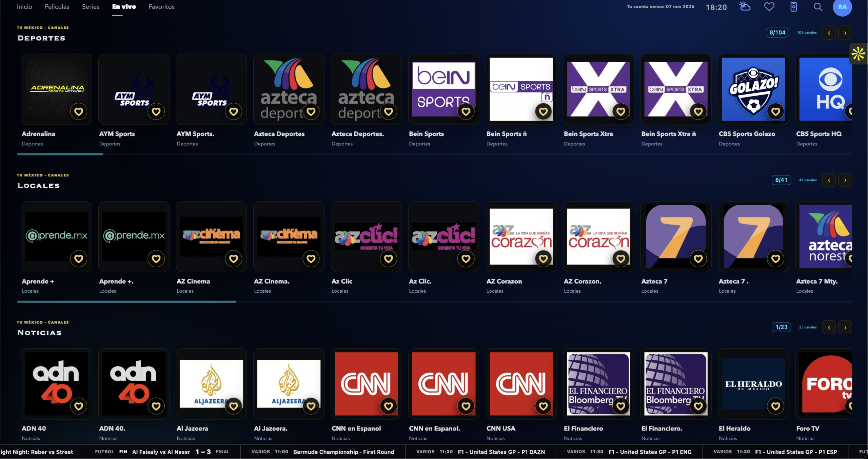868x459 pixels.
Task: Click ticker F1 - United States GP - P1 ESP
Action: point(775,452)
